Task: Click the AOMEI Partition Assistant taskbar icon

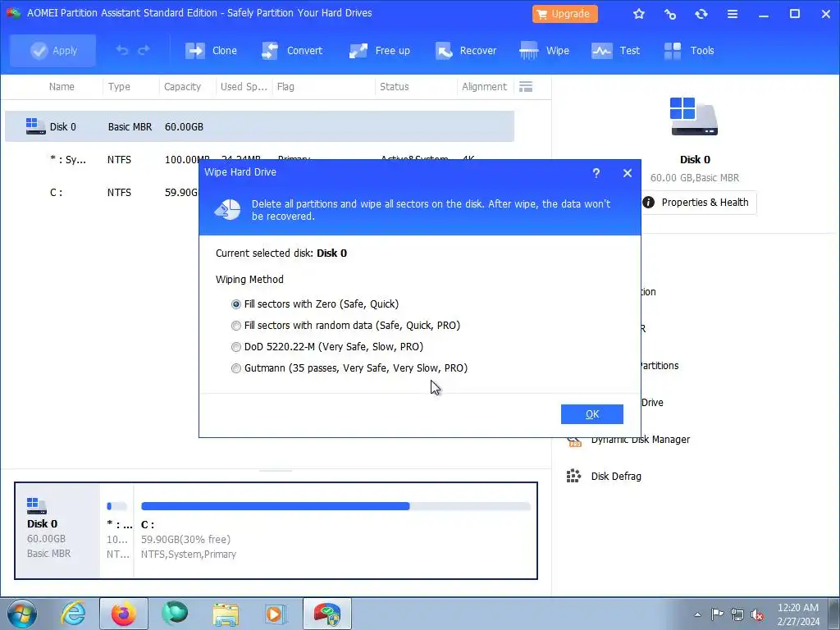Action: [327, 614]
